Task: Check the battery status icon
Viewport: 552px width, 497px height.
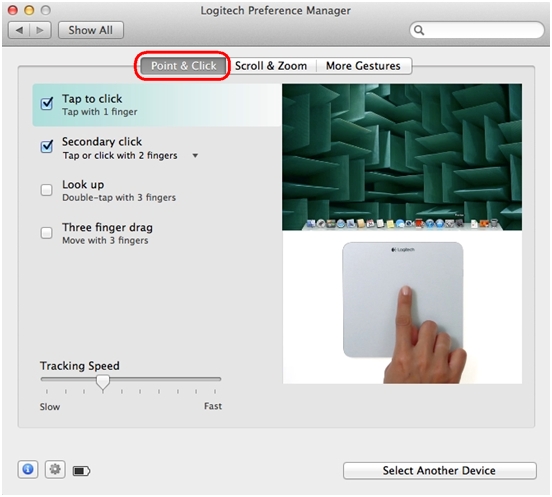Action: [x=81, y=471]
